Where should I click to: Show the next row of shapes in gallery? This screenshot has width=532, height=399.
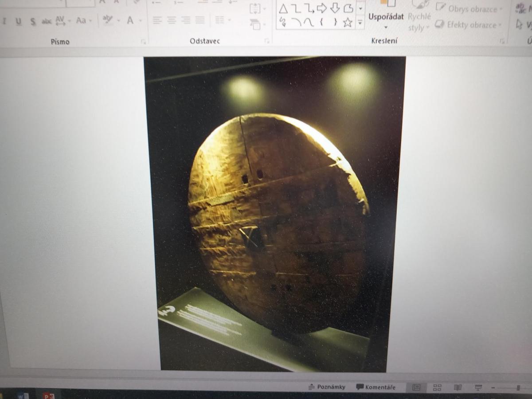coord(360,8)
